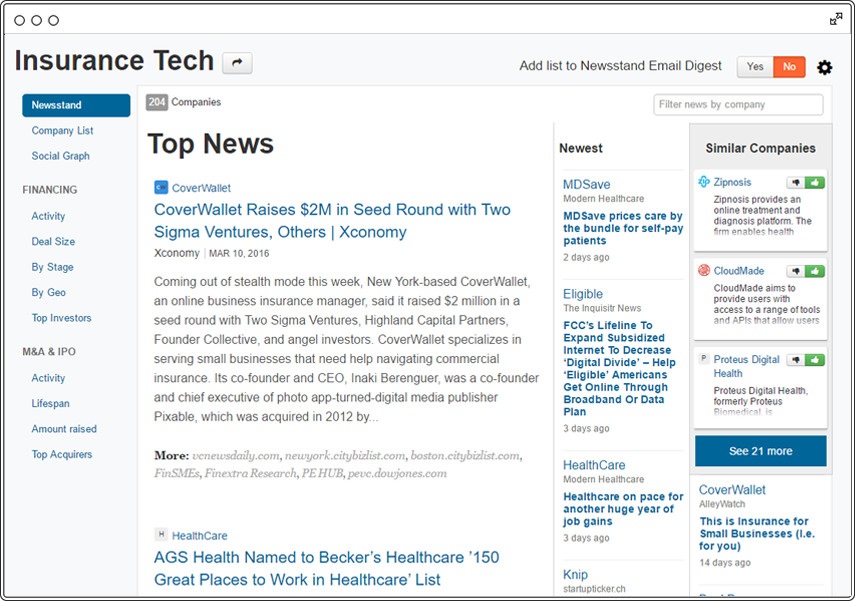The image size is (855, 601).
Task: Click the CoverWallet logo icon above the headline
Action: (x=161, y=188)
